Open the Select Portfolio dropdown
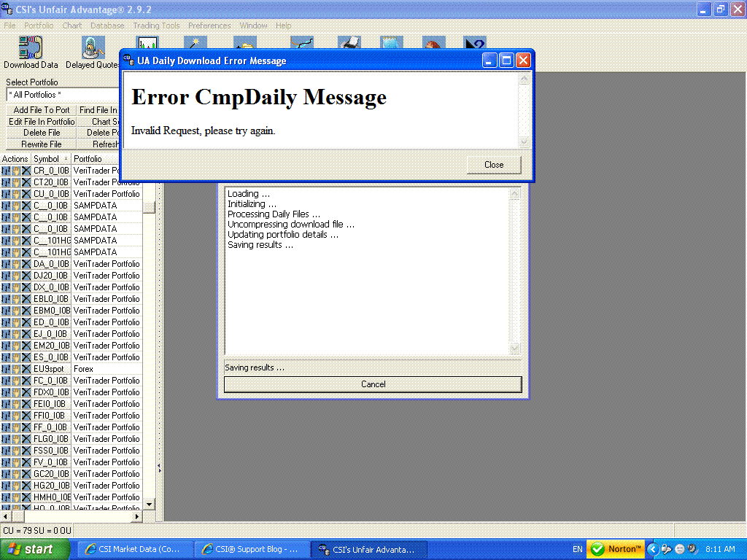The image size is (747, 560). tap(62, 94)
